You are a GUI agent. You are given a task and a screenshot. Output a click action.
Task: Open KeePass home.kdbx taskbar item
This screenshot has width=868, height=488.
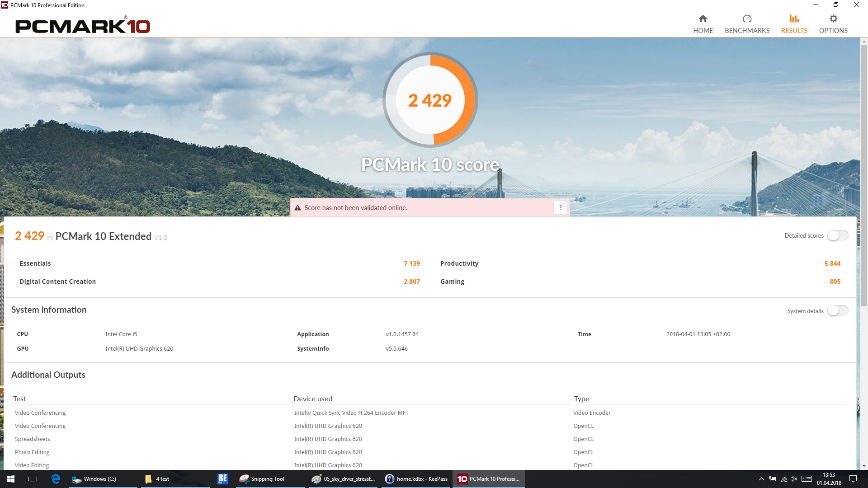tap(416, 479)
